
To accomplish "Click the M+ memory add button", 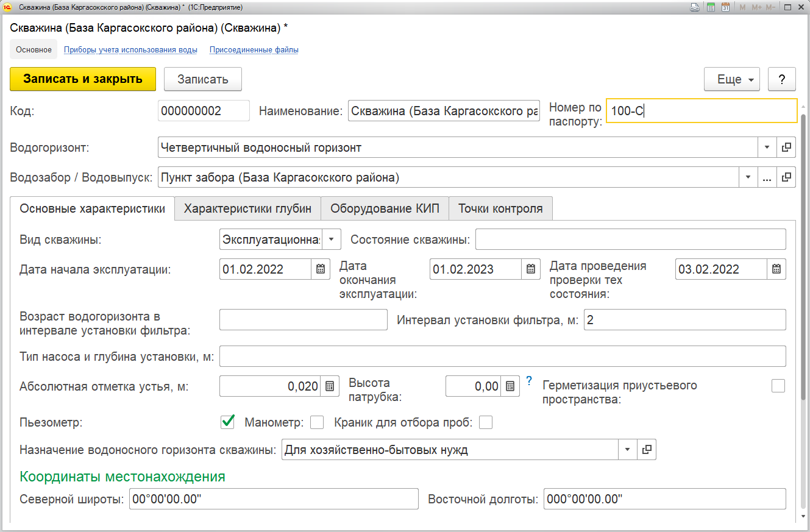I will point(757,7).
